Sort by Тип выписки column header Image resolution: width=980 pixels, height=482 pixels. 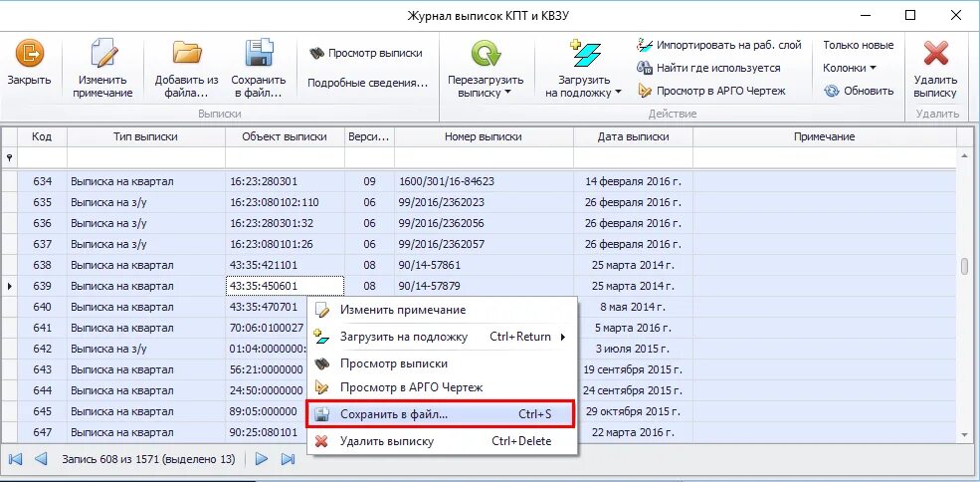(145, 136)
